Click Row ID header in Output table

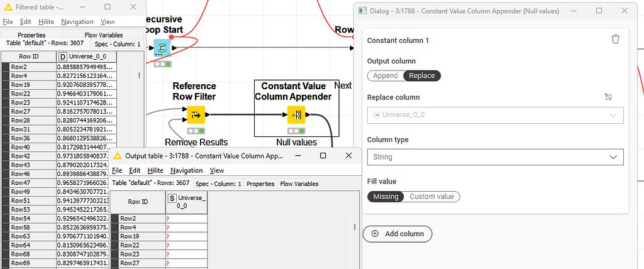[138, 202]
